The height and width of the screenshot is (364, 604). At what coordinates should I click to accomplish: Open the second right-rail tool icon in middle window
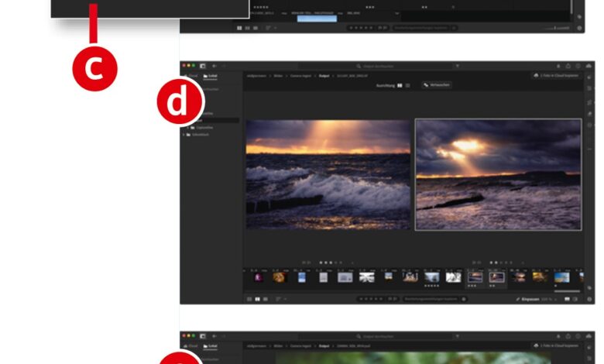point(590,88)
